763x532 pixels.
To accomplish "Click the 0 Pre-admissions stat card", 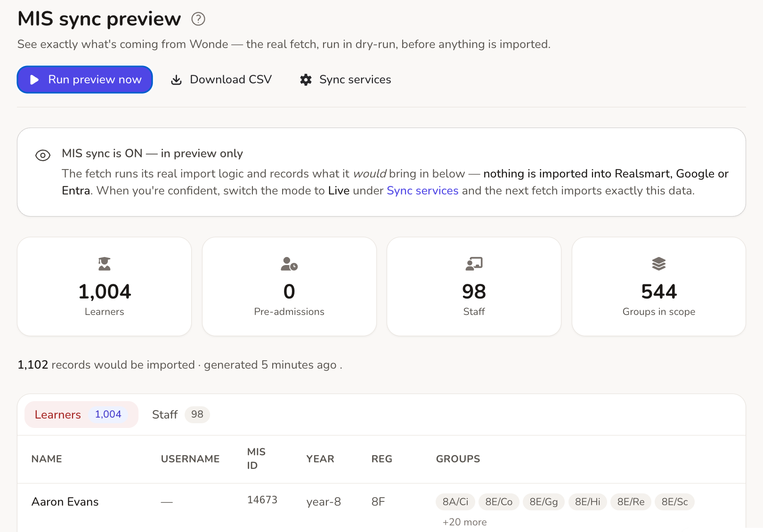I will [x=289, y=286].
